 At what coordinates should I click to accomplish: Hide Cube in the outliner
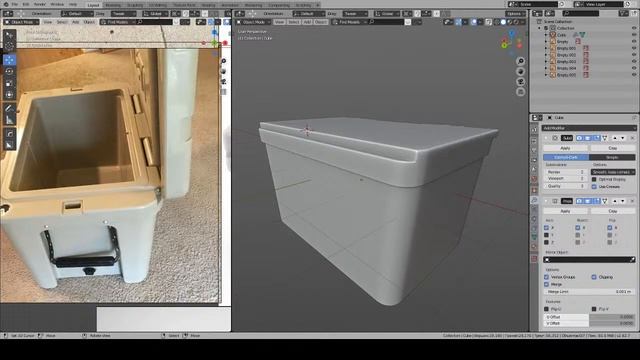point(634,35)
